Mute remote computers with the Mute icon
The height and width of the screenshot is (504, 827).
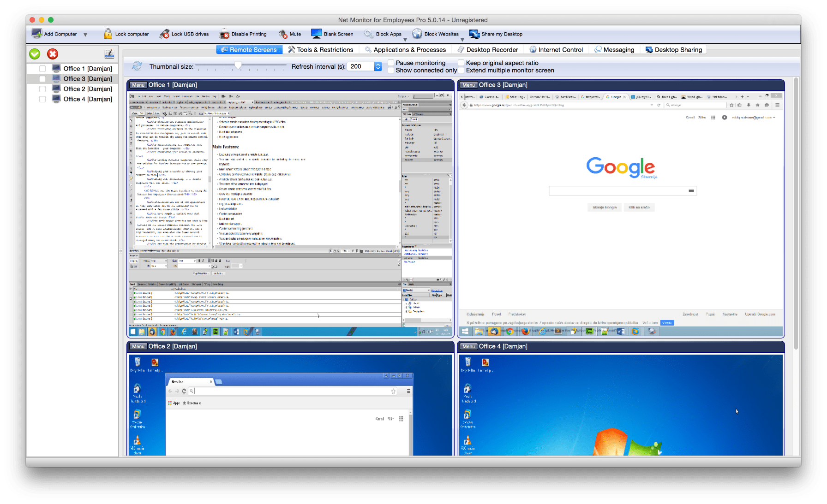tap(283, 34)
